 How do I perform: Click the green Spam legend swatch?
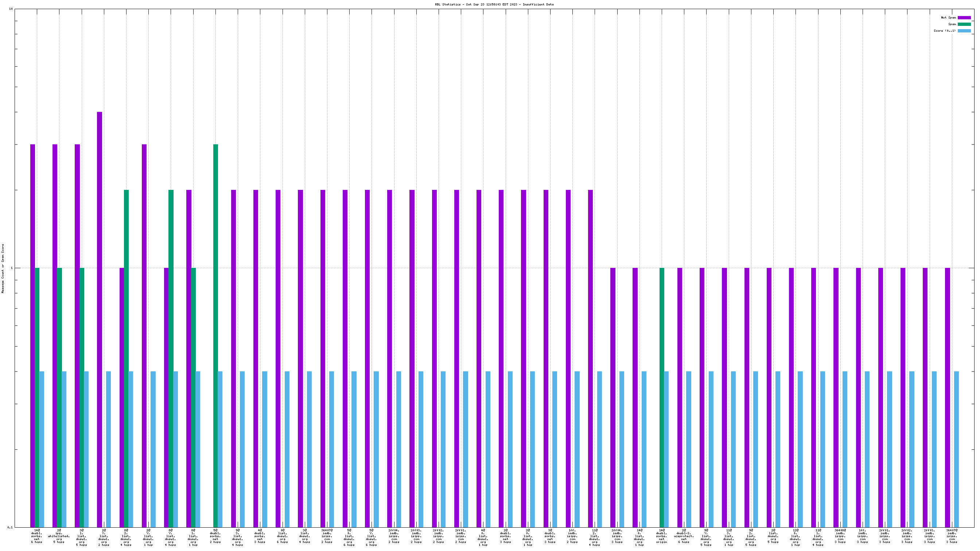coord(964,24)
